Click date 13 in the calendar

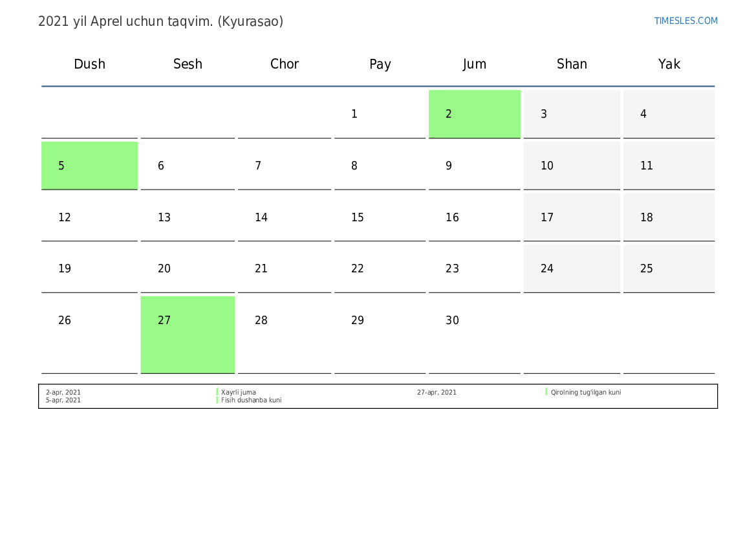coord(188,217)
